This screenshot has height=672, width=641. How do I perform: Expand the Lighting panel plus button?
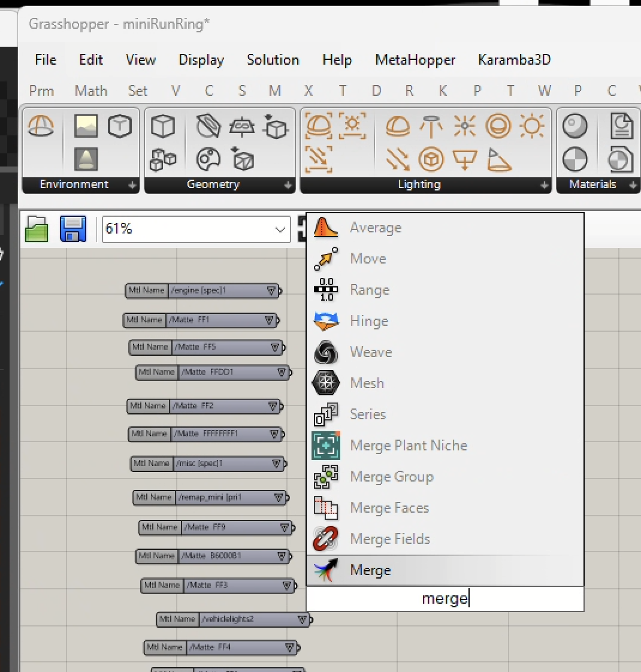point(544,185)
